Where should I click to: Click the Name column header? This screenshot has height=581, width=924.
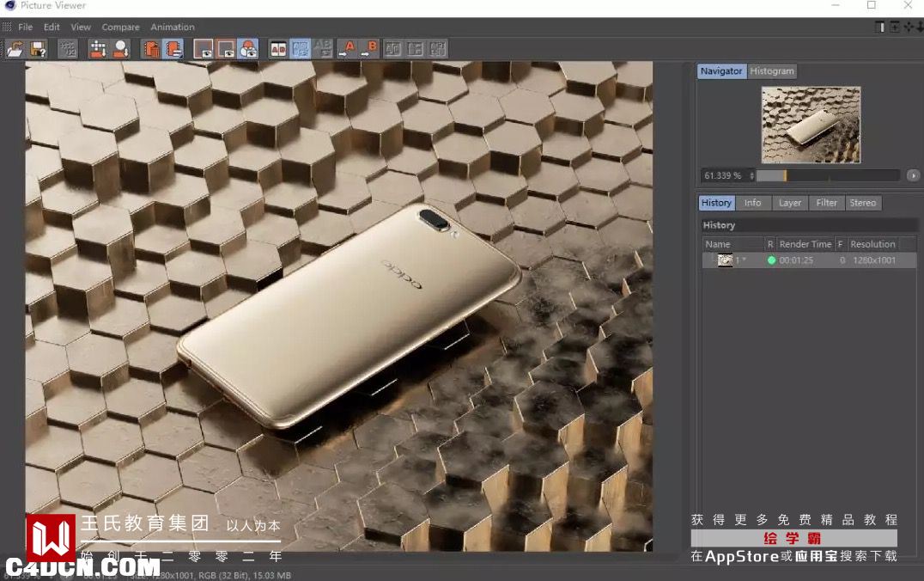click(x=733, y=244)
